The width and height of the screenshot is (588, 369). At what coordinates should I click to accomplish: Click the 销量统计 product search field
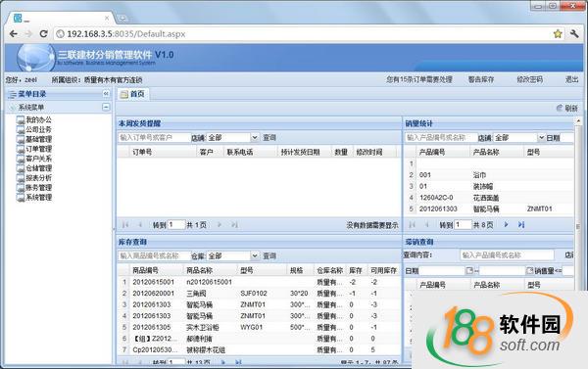(441, 138)
